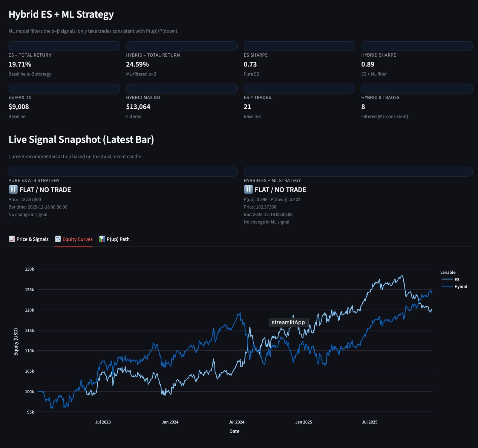Toggle ES series visibility via legend label
This screenshot has width=478, height=448.
tap(457, 279)
